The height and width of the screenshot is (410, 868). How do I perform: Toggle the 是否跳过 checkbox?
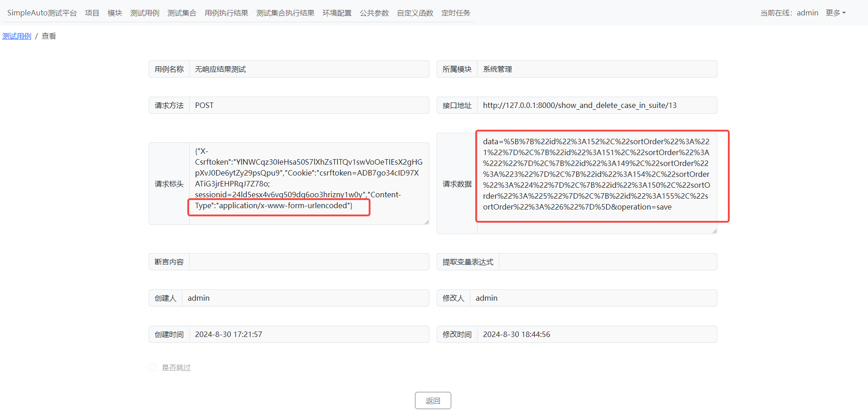(152, 367)
